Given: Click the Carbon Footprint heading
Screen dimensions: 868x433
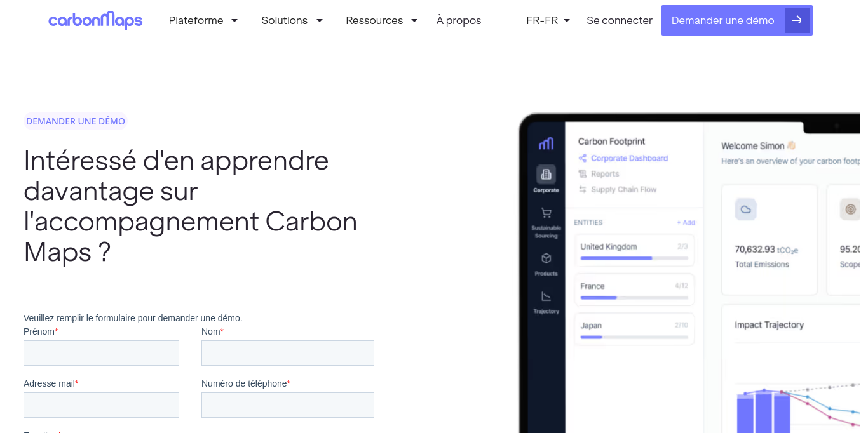Looking at the screenshot, I should point(611,142).
